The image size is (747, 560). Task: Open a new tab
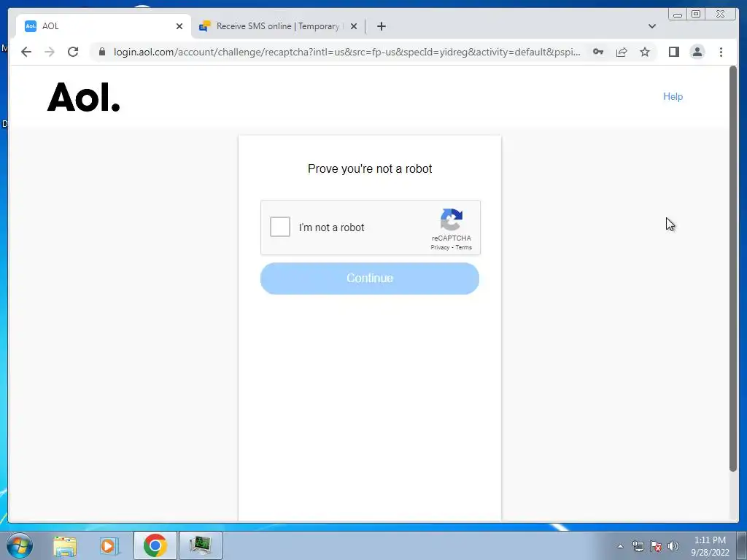[x=381, y=26]
